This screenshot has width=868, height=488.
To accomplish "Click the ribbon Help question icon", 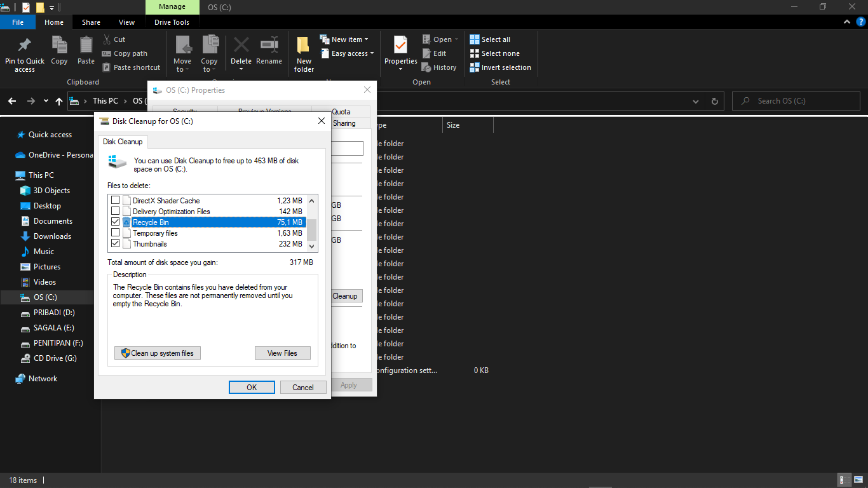I will point(860,22).
